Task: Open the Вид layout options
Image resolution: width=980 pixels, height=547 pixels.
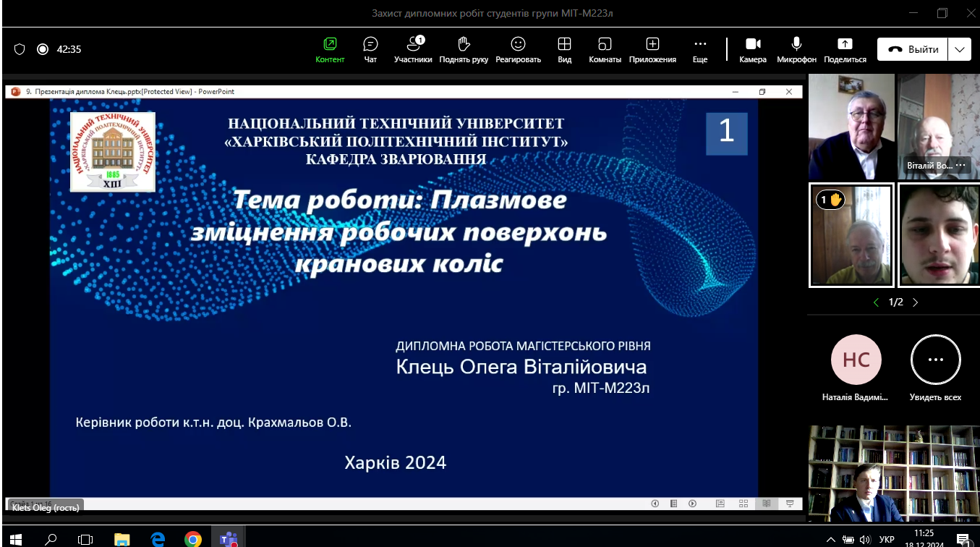Action: (x=564, y=50)
